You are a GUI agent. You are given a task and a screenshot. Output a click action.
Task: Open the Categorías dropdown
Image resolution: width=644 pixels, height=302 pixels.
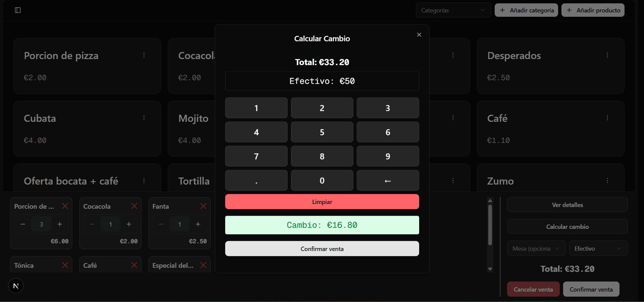click(453, 10)
